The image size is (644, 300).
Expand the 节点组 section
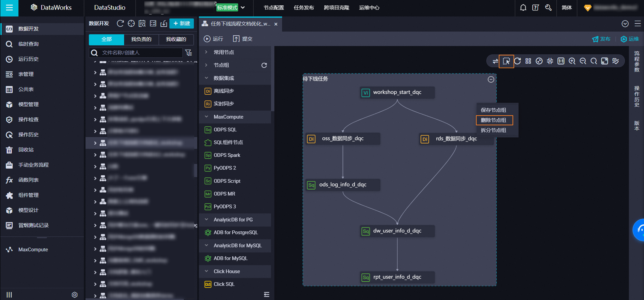click(206, 65)
